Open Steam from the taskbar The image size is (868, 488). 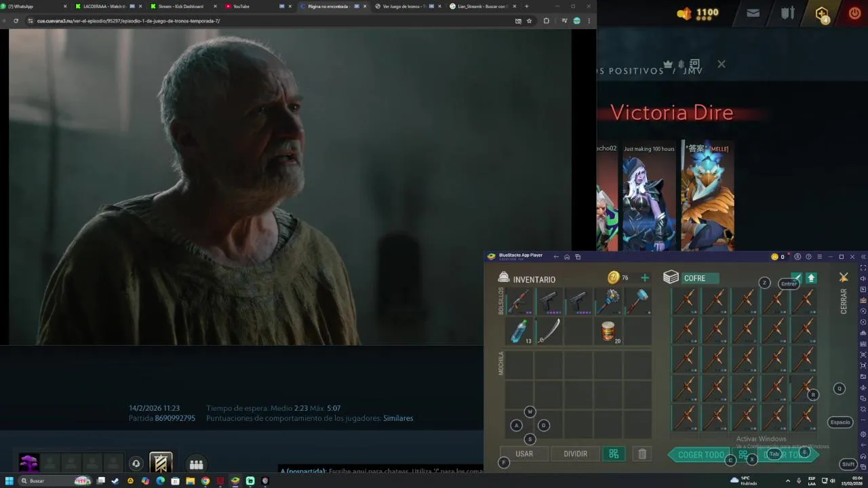pos(115,481)
